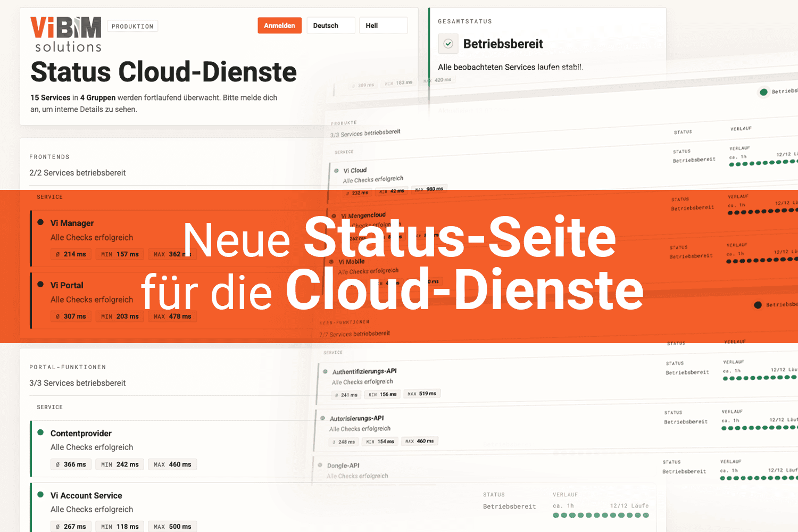Click the Vi Mengencloud status dot

334,216
